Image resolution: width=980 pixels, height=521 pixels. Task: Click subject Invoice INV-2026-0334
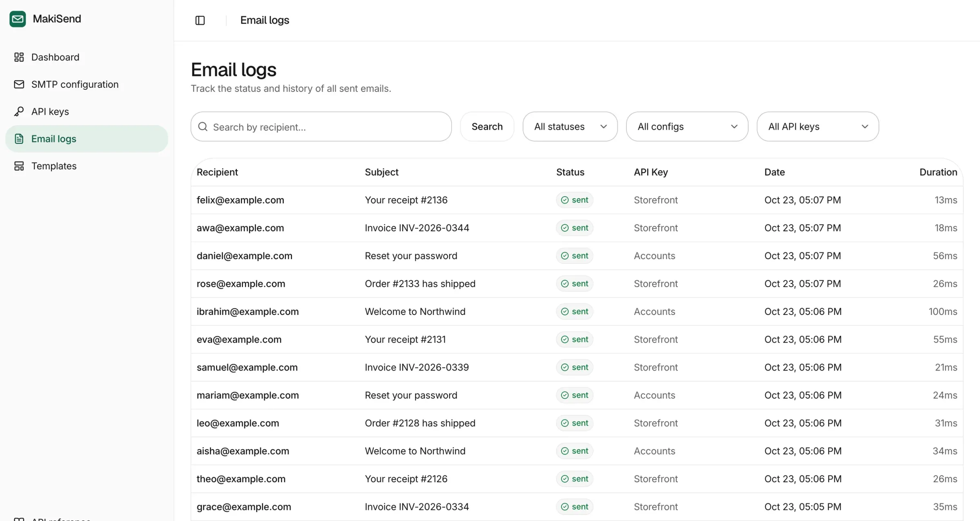416,507
